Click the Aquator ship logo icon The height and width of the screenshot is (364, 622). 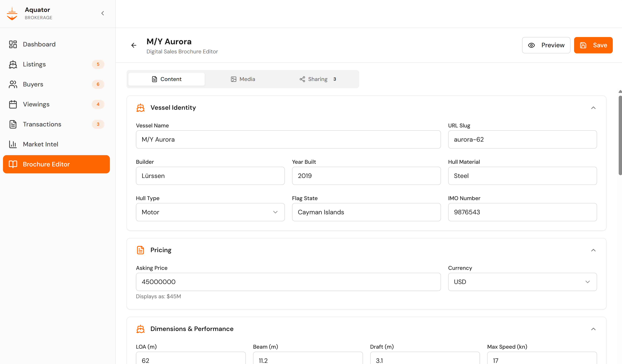tap(12, 14)
